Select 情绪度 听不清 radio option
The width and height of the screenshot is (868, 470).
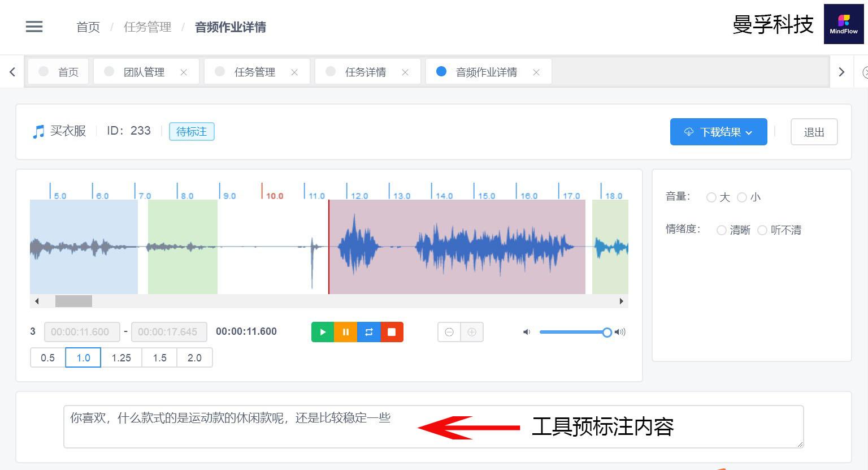pos(762,230)
